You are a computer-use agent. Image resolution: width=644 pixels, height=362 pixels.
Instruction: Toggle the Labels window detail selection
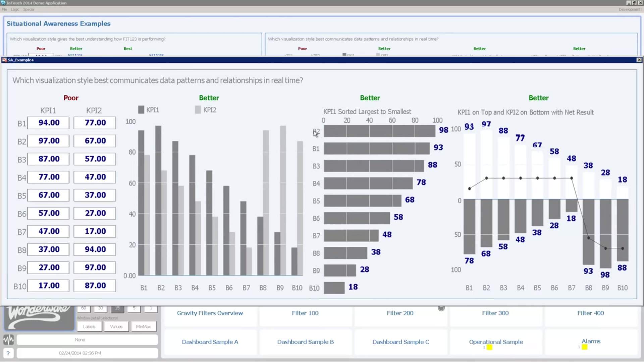(x=89, y=326)
